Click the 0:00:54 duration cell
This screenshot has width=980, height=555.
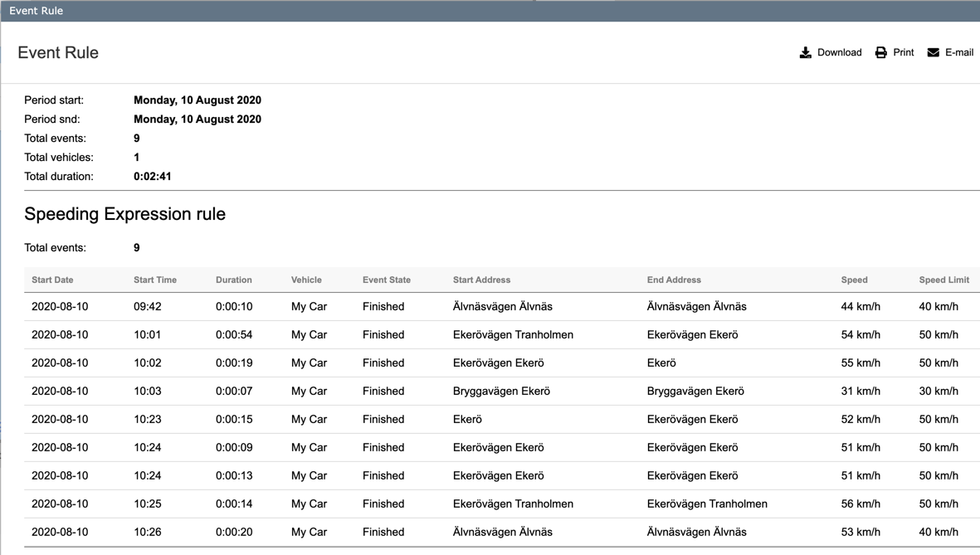pyautogui.click(x=234, y=335)
